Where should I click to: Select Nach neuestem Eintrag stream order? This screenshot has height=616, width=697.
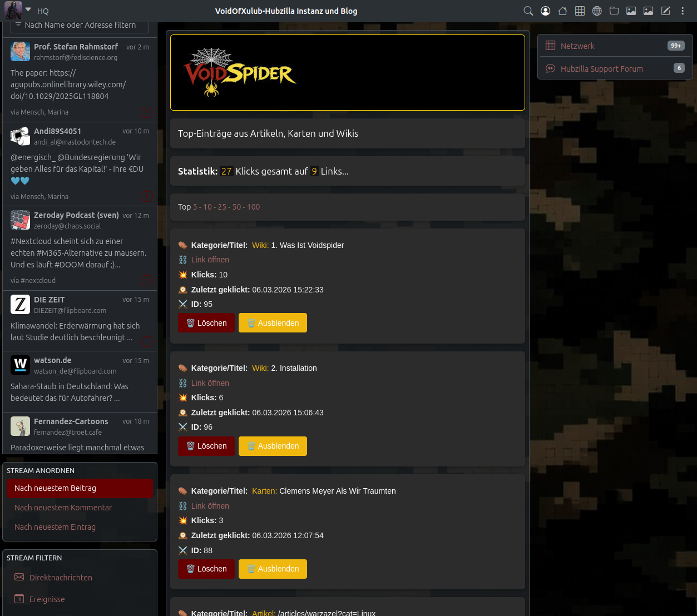[55, 527]
